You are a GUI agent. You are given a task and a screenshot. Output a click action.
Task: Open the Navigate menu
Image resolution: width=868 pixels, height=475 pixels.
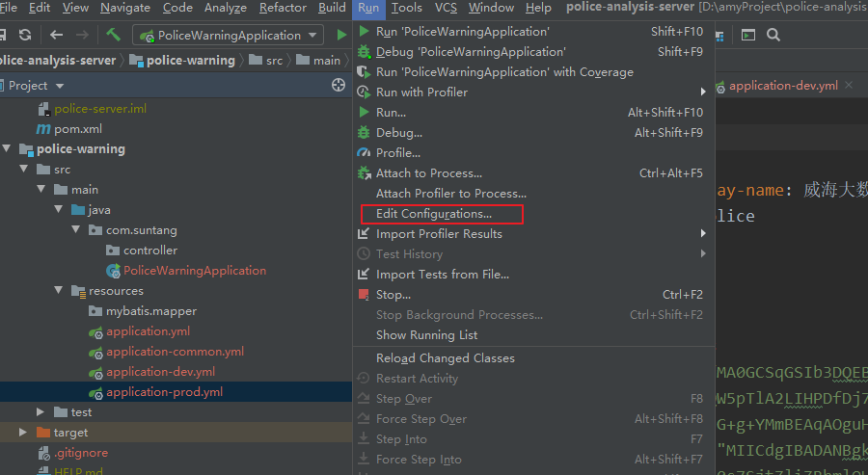point(125,8)
